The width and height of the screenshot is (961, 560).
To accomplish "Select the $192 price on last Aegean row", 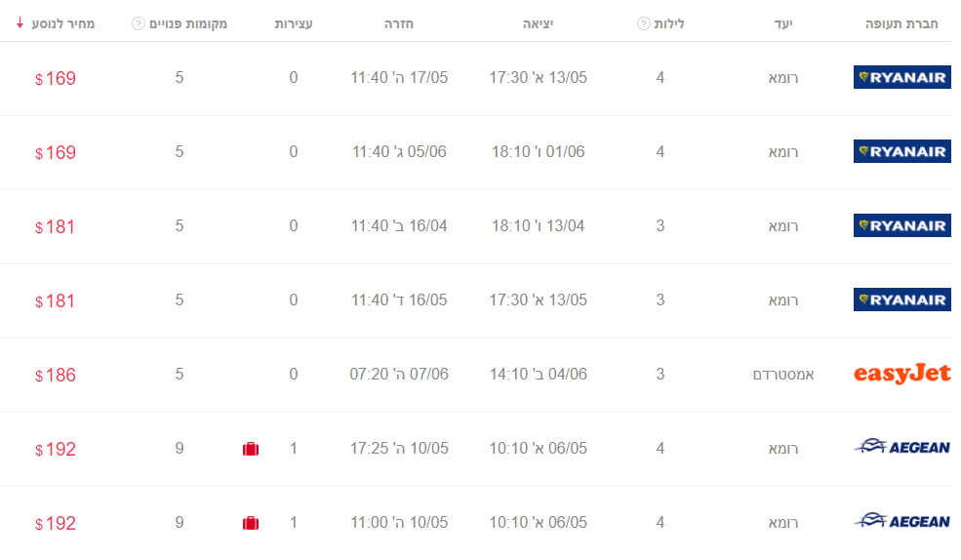I will [x=56, y=523].
